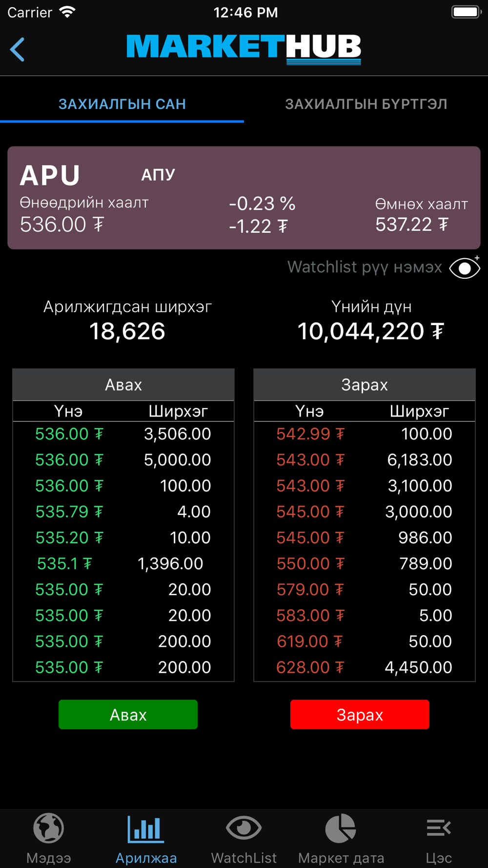This screenshot has height=868, width=488.
Task: Tap the Carrier status label
Action: coord(30,12)
